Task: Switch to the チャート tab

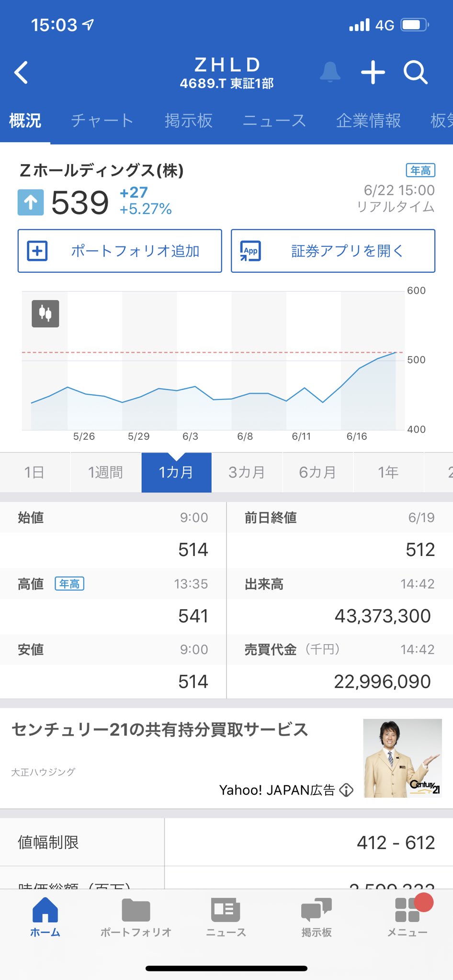Action: pyautogui.click(x=102, y=121)
